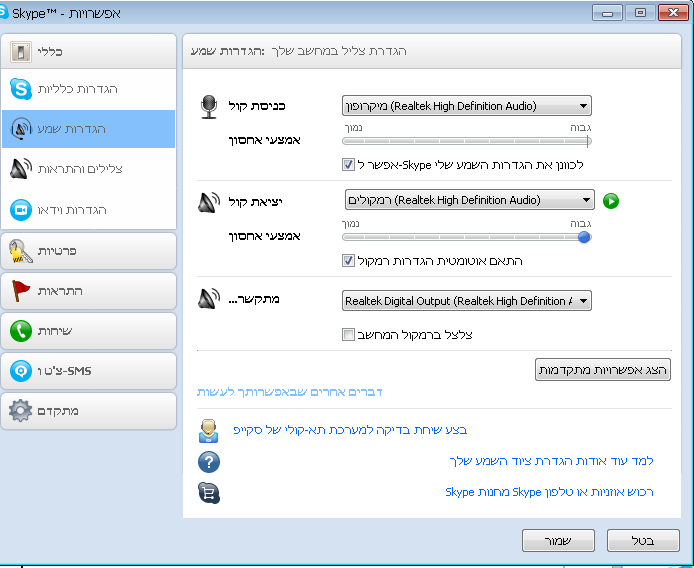Open the Skype test call link
Screen dimensions: 694x568
coord(350,430)
